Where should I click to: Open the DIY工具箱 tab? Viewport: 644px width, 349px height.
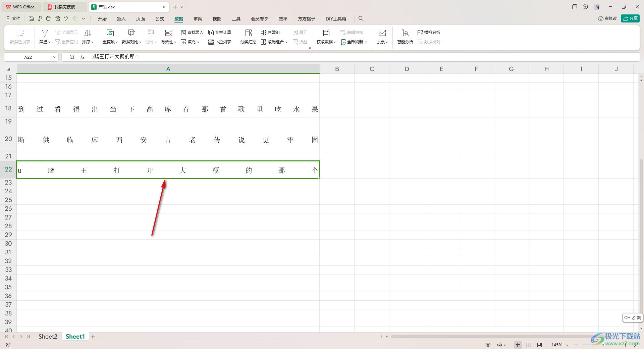coord(336,19)
